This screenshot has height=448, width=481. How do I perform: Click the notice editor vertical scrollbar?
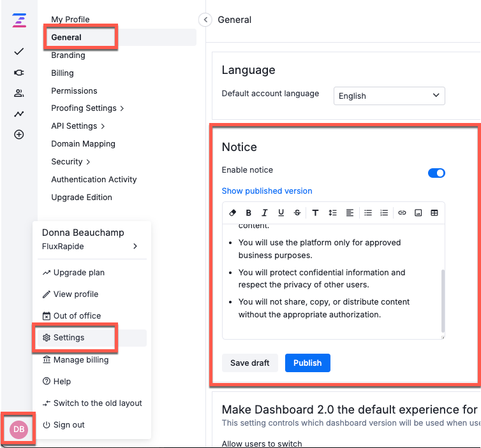(443, 300)
